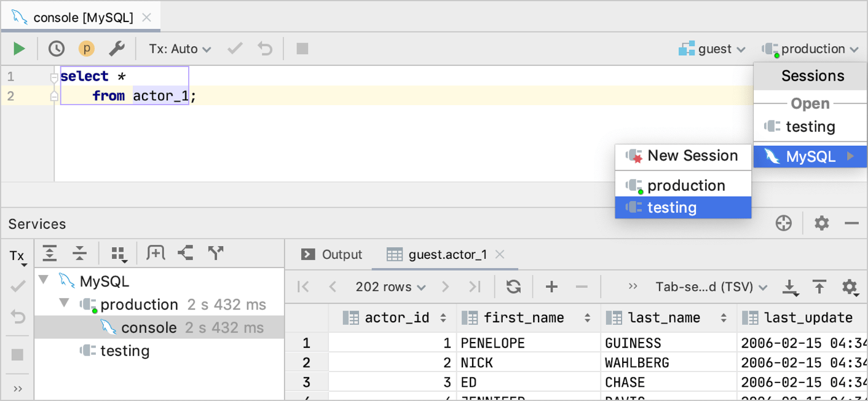
Task: Close the guest.actor_1 result tab
Action: 500,255
